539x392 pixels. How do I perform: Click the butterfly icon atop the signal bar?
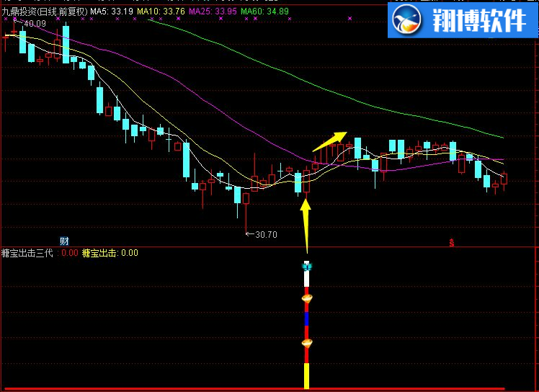(307, 266)
